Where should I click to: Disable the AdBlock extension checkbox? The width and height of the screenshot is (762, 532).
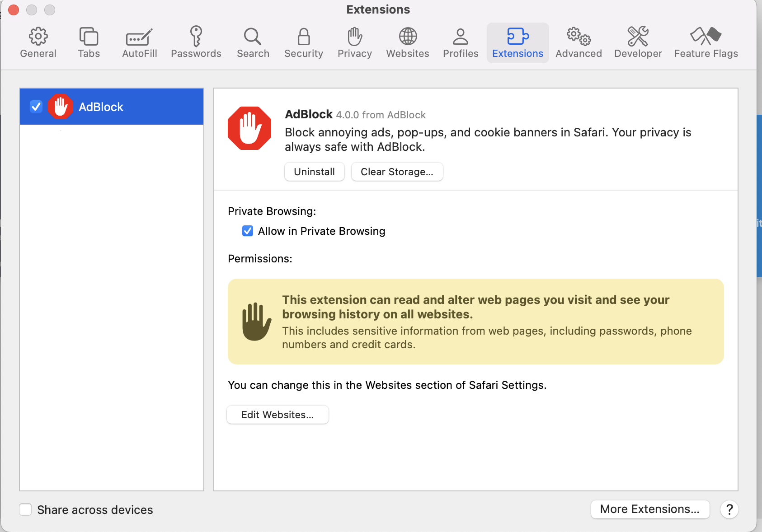pyautogui.click(x=36, y=107)
